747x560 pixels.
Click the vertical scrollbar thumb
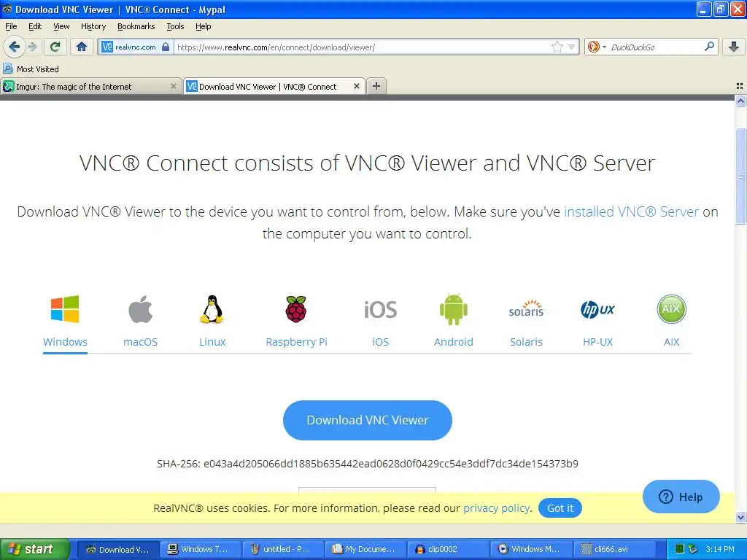740,176
